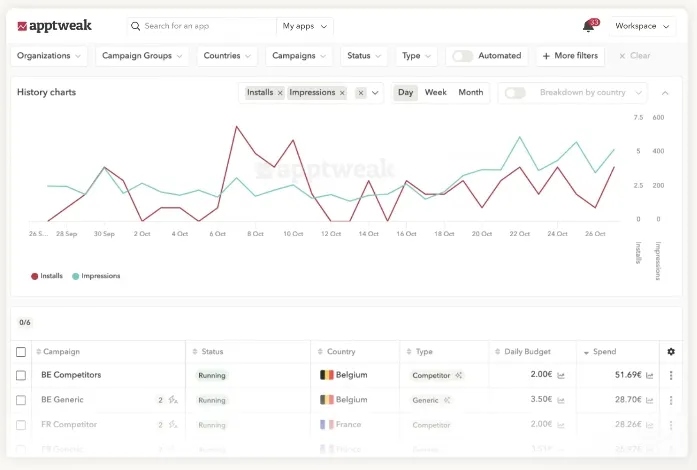Enable the Automated toggle
The width and height of the screenshot is (697, 470).
point(463,56)
